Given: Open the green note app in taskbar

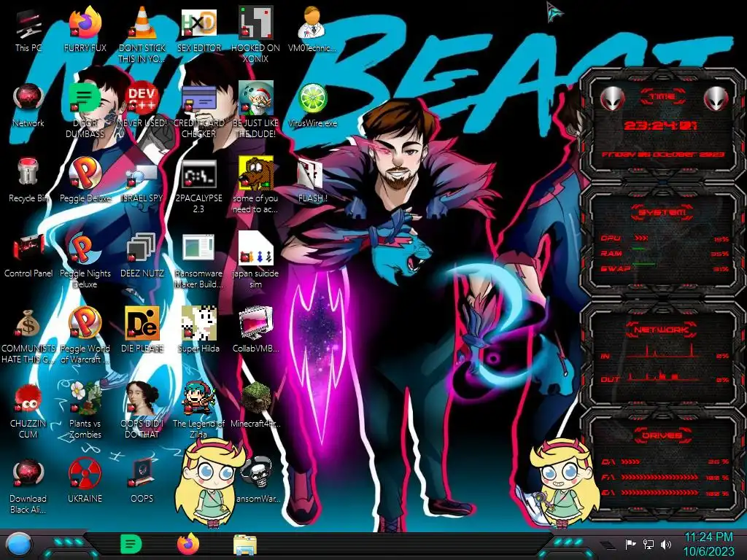Looking at the screenshot, I should click(x=131, y=544).
